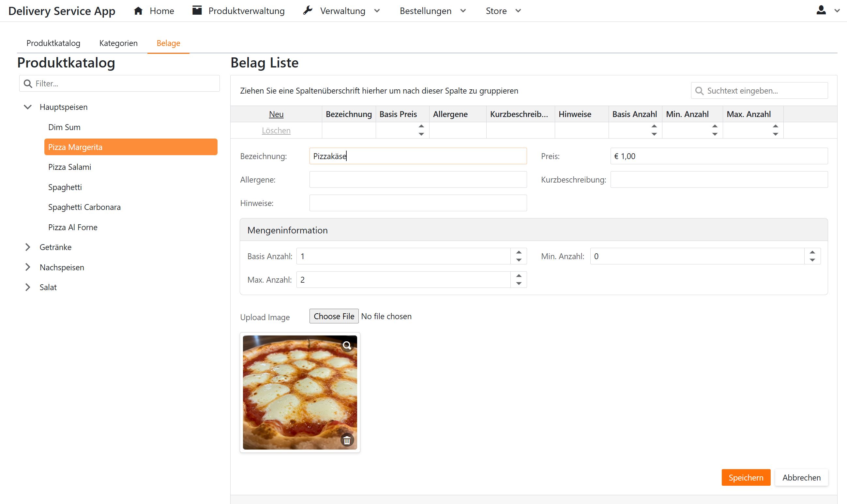Viewport: 847px width, 504px height.
Task: Decrease Max. Anzahl column filter spinner
Action: [x=775, y=134]
